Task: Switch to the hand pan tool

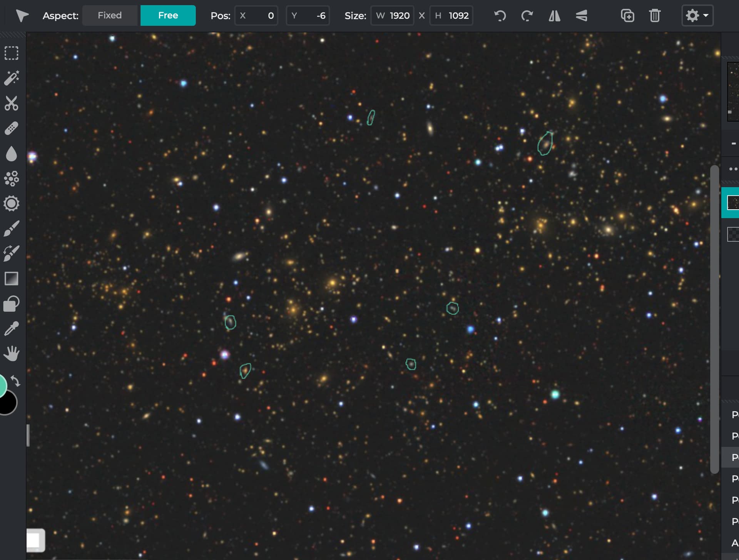Action: (12, 354)
